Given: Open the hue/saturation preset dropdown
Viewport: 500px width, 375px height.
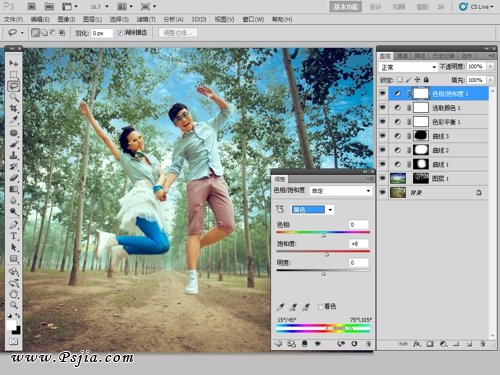Looking at the screenshot, I should pyautogui.click(x=340, y=191).
